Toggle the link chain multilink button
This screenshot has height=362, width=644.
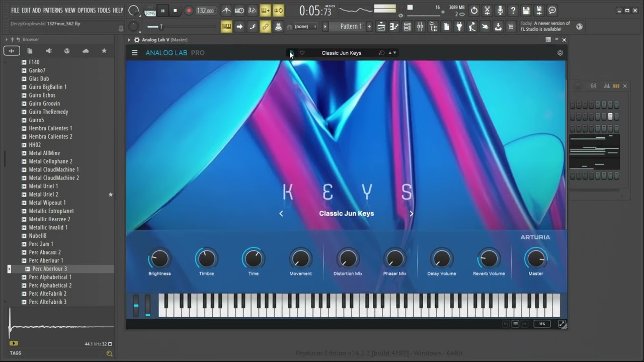[266, 27]
